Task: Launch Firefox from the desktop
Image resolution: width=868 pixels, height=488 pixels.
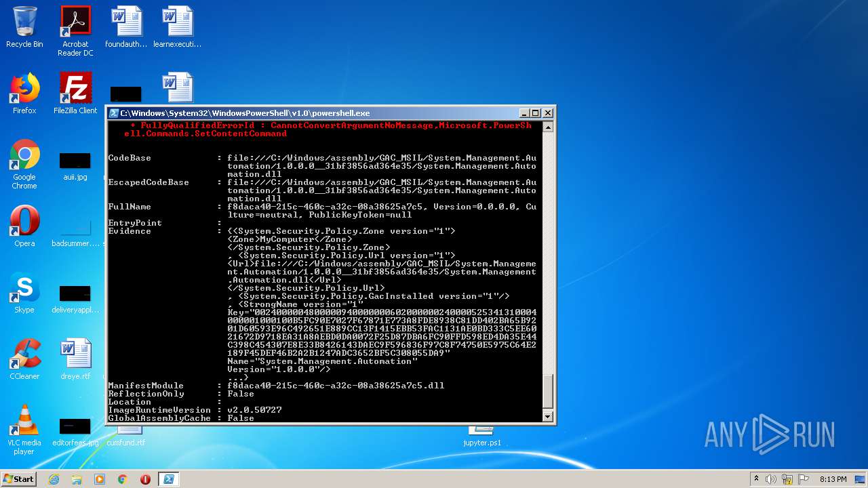Action: coord(24,94)
